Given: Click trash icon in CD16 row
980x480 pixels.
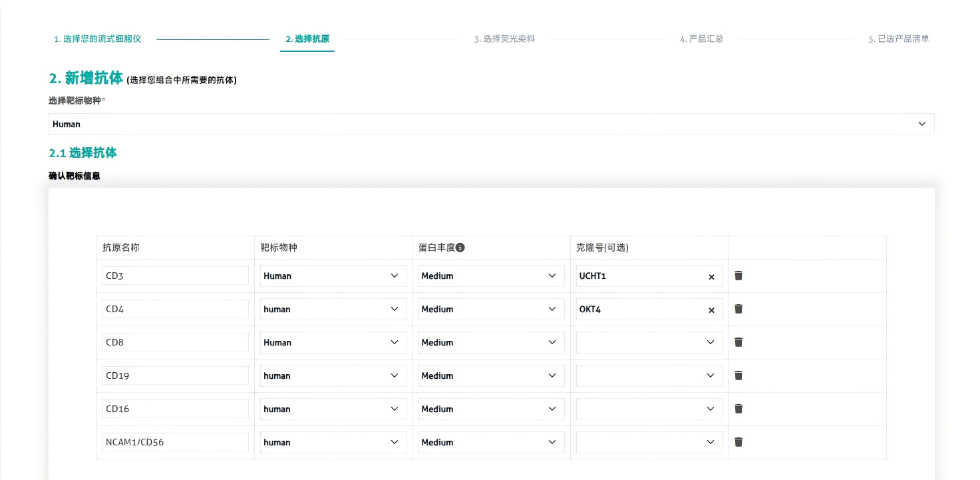Looking at the screenshot, I should [x=738, y=409].
